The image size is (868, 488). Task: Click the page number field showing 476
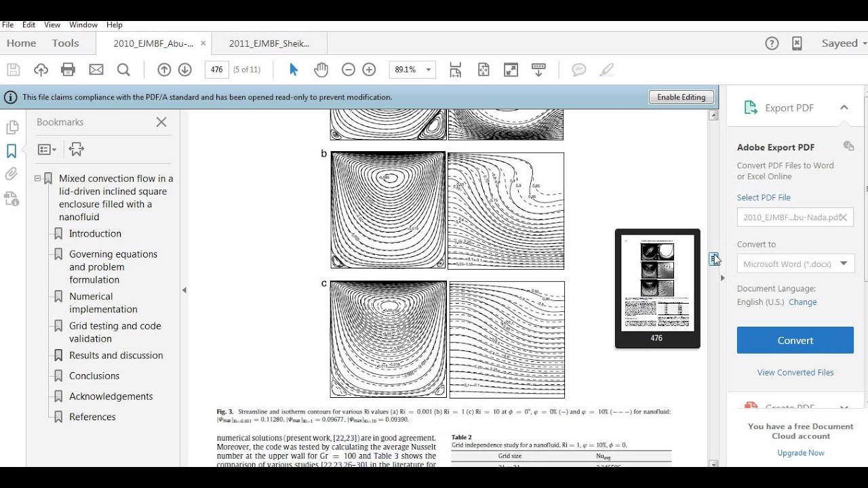click(216, 69)
